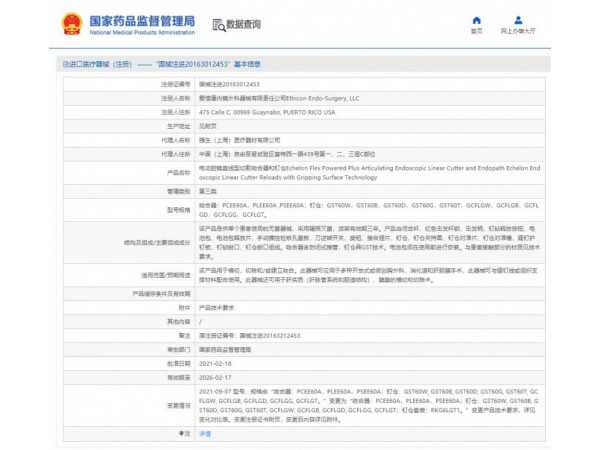Select the structure and composition description
600x450 pixels.
[x=370, y=243]
